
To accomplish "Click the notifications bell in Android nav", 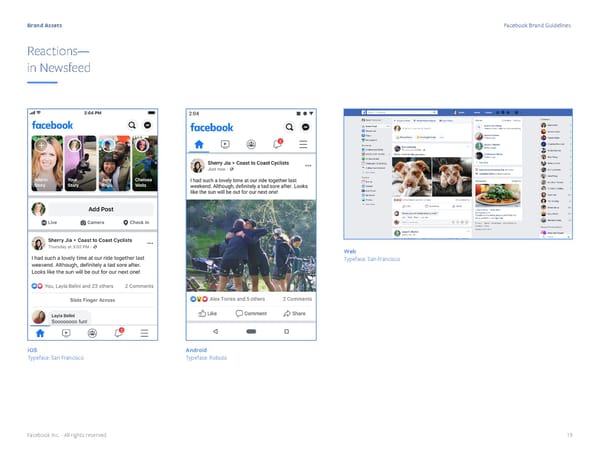I will 279,144.
